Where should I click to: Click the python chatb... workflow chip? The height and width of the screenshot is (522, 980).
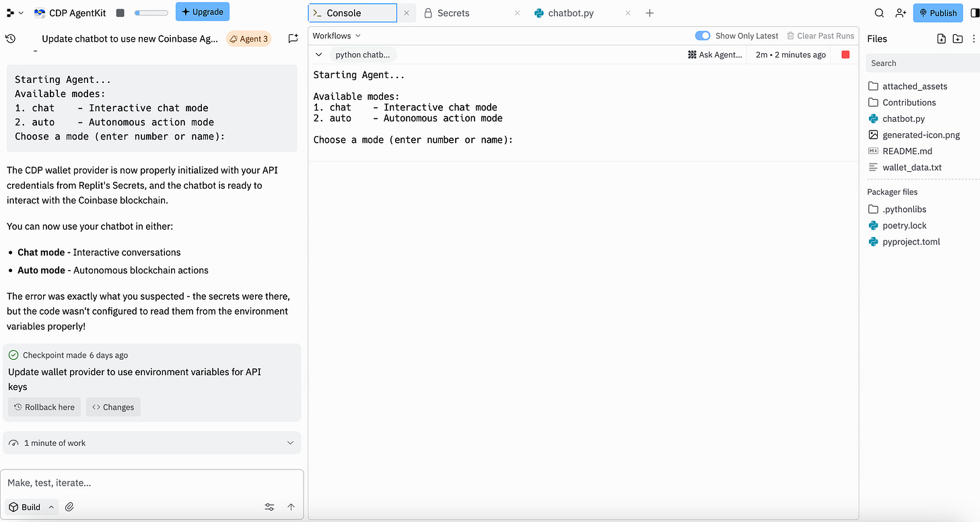coord(363,55)
